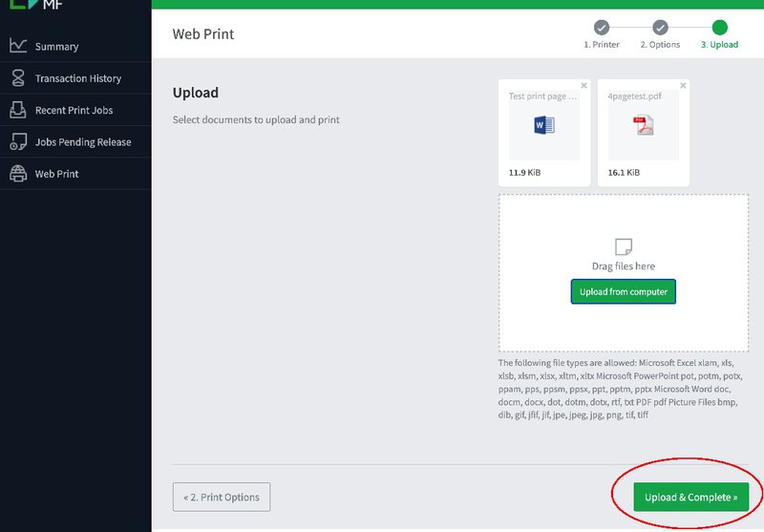Click Upload & Complete button
This screenshot has width=764, height=532.
(x=690, y=497)
